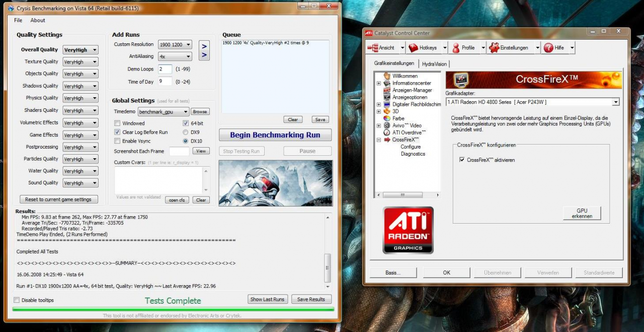644x332 pixels.
Task: Open the Overall Quality dropdown
Action: point(80,50)
